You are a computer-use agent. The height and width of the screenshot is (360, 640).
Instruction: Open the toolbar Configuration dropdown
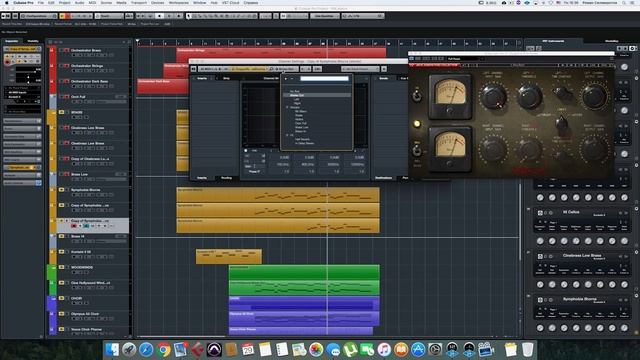39,16
